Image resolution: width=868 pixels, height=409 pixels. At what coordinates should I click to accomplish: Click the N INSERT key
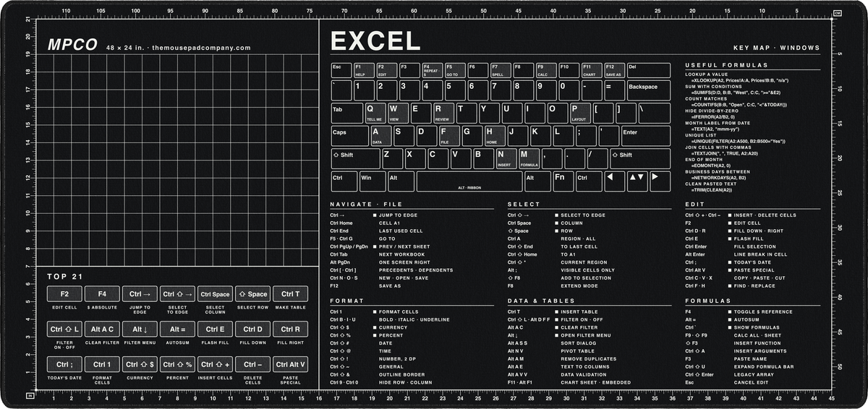(x=506, y=159)
